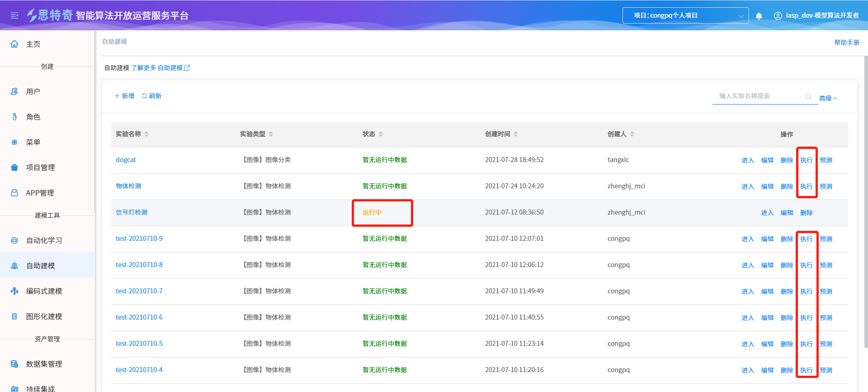Click the 自动化学习 sidebar icon
Screen dimensions: 868x392
coord(14,240)
